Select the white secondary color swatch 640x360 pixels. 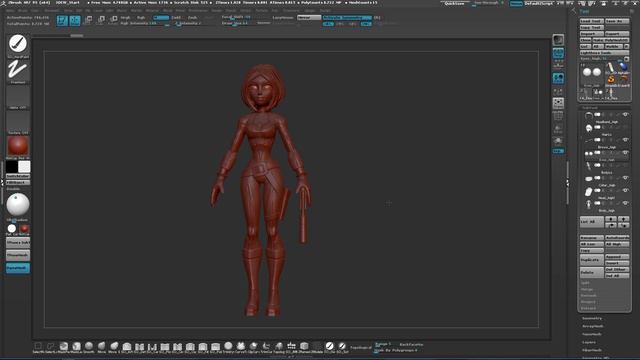pos(24,167)
